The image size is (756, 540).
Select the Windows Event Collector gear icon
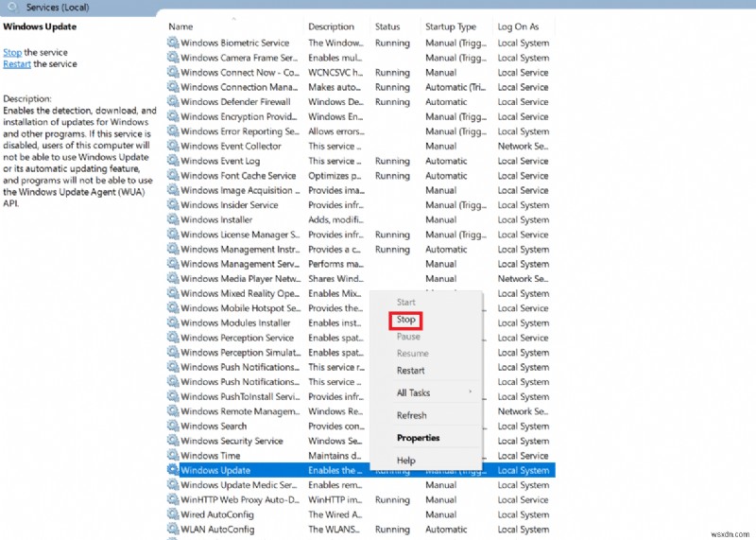click(173, 146)
